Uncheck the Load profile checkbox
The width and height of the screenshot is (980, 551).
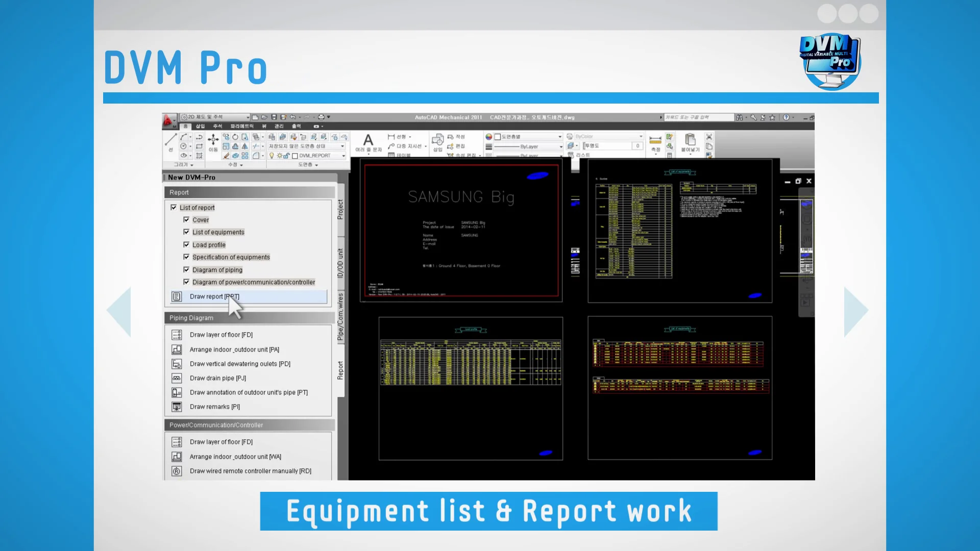pyautogui.click(x=187, y=244)
